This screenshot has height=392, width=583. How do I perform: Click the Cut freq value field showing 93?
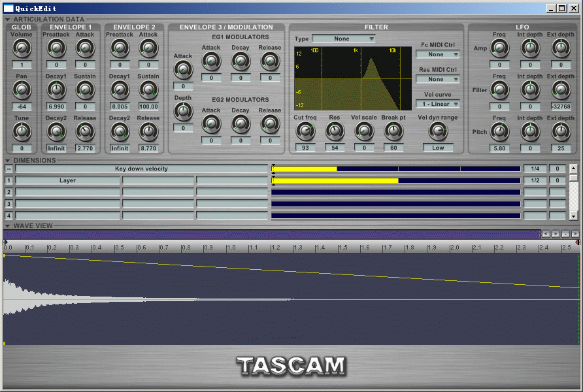[x=305, y=148]
